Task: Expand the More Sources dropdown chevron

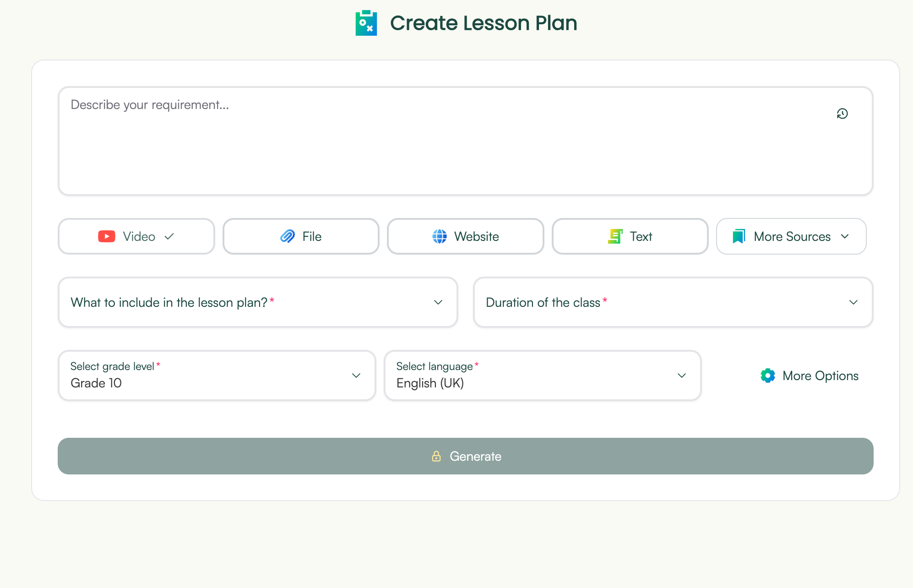Action: tap(845, 236)
